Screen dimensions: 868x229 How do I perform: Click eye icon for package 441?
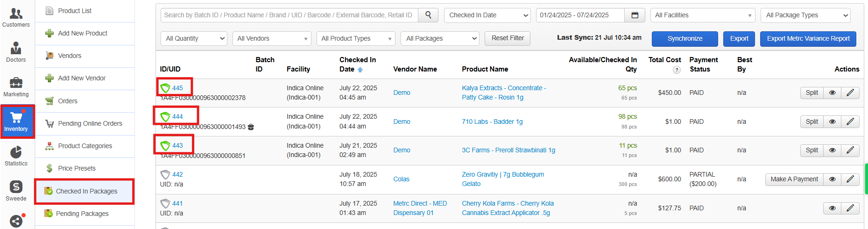coord(832,208)
